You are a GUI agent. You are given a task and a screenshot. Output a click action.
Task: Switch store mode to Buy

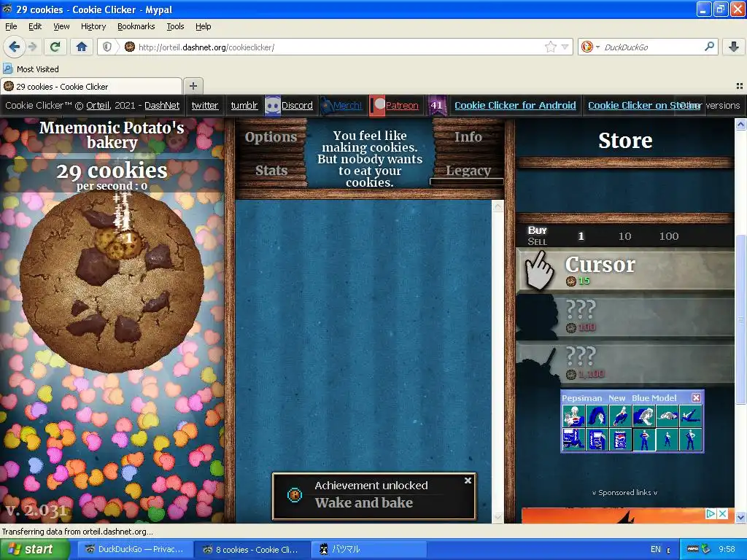pyautogui.click(x=538, y=230)
